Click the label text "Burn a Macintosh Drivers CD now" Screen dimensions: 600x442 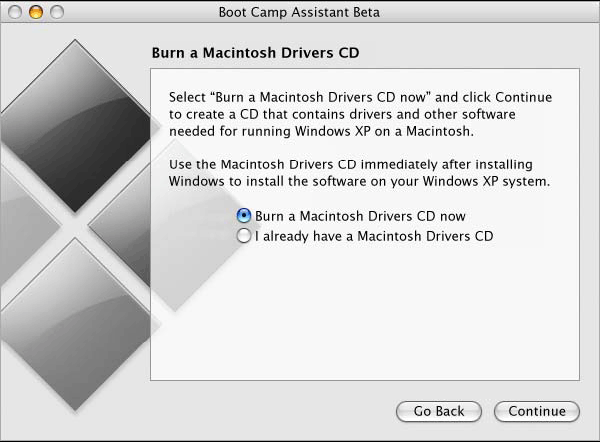click(x=360, y=216)
